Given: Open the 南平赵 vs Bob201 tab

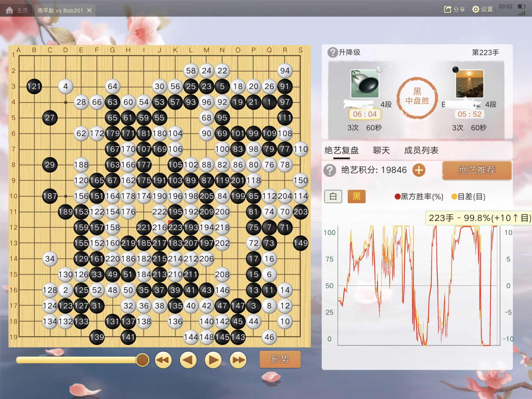Looking at the screenshot, I should [x=60, y=10].
